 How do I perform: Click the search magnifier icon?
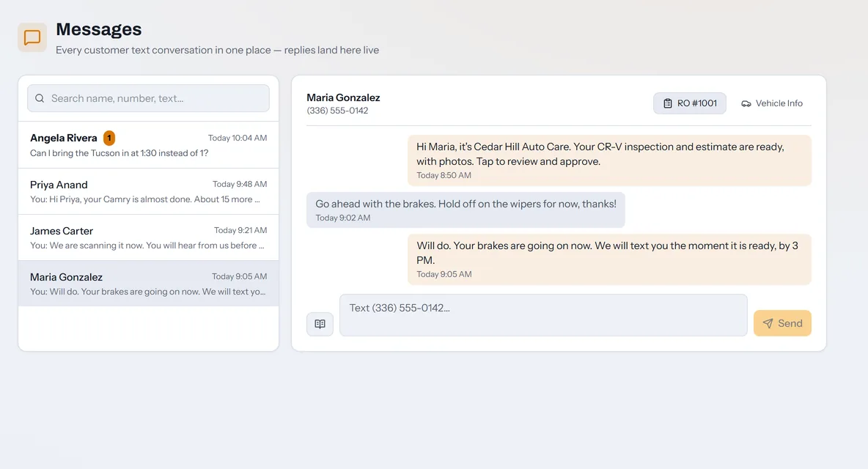tap(40, 98)
